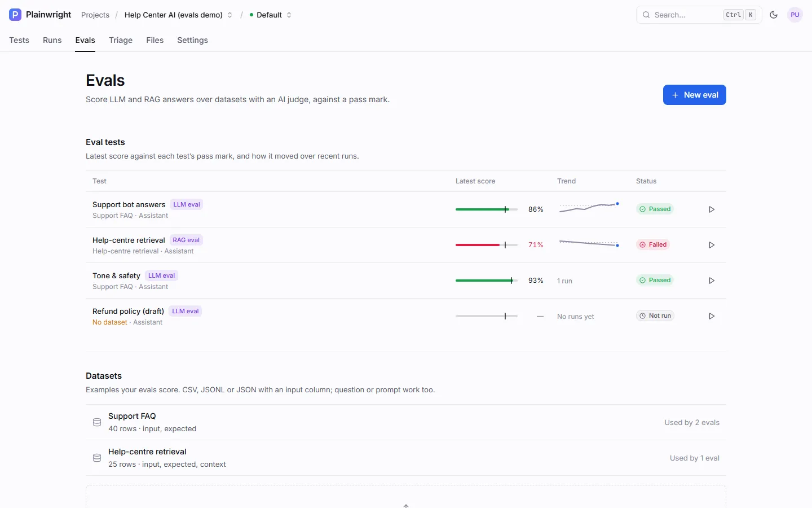Open the Refund policy (draft) test
The image size is (812, 508).
128,311
